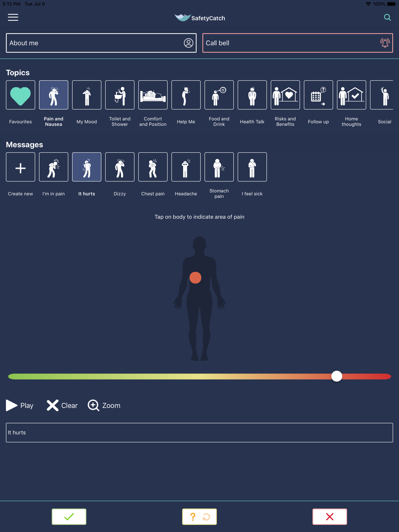Tap the yellow question repeat button
This screenshot has width=399, height=532.
199,516
